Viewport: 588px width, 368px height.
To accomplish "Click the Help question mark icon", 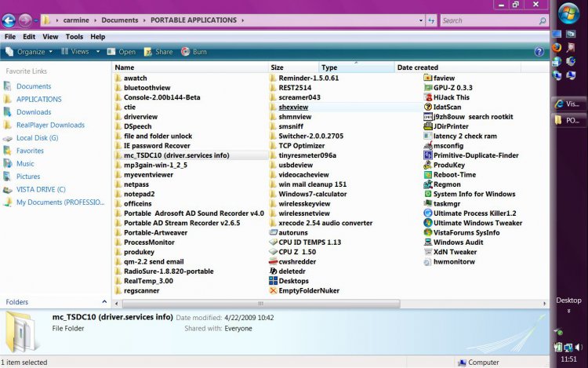I will 539,52.
